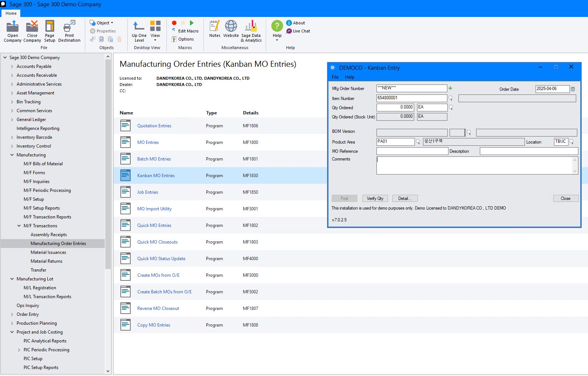Click the Location finder icon
The height and width of the screenshot is (376, 588).
(572, 141)
